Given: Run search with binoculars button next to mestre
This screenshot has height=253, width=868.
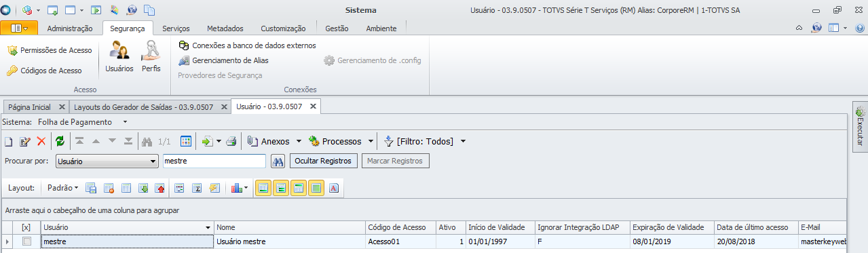Looking at the screenshot, I should pyautogui.click(x=278, y=161).
